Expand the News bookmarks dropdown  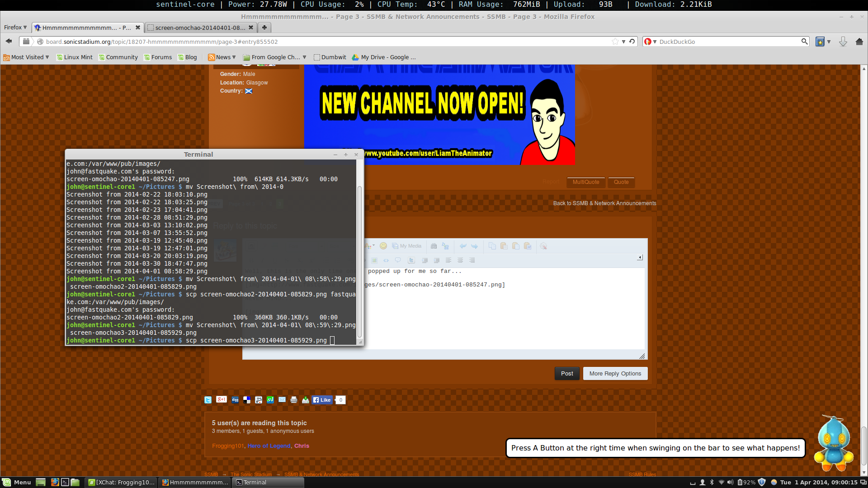click(x=222, y=57)
